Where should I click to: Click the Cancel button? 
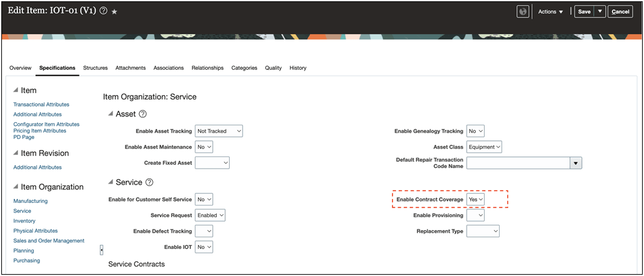tap(620, 12)
